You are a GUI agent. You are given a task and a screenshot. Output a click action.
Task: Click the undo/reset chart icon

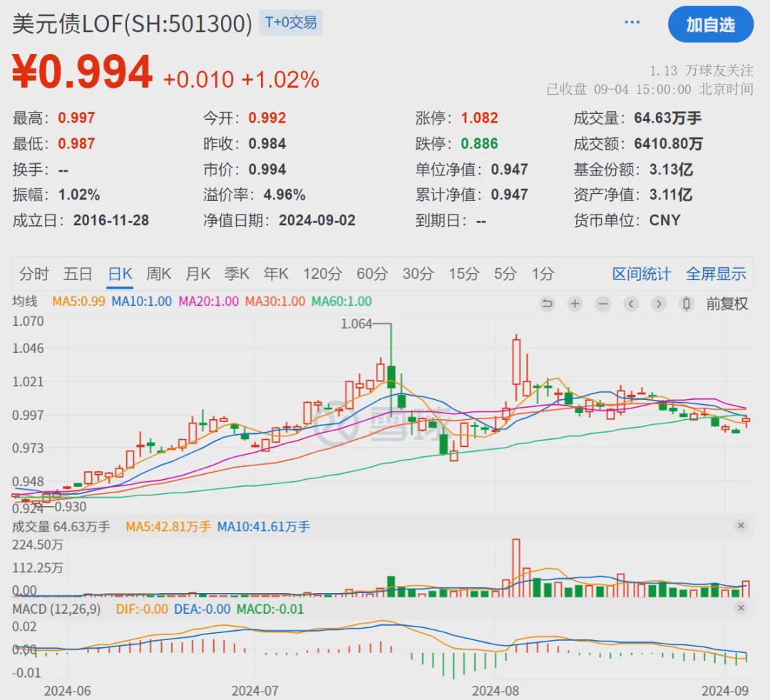tap(547, 304)
